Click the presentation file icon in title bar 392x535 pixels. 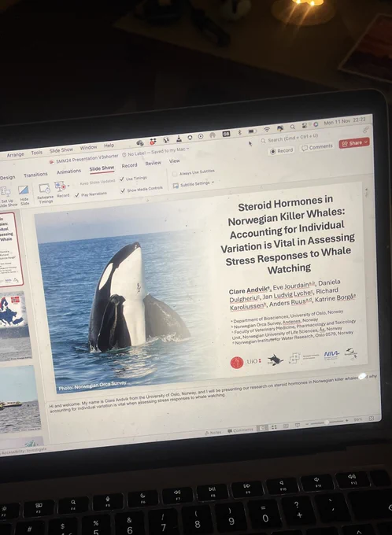pos(52,162)
